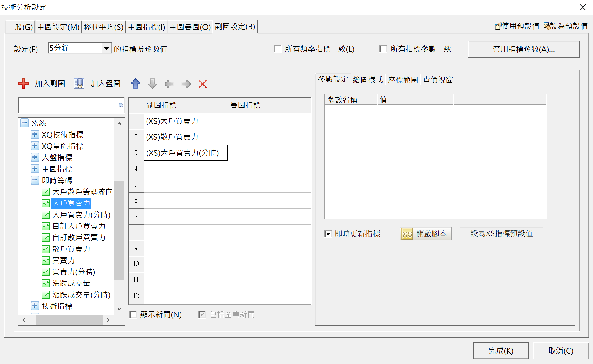The height and width of the screenshot is (364, 593).
Task: Click the 完成(K) button
Action: (501, 351)
